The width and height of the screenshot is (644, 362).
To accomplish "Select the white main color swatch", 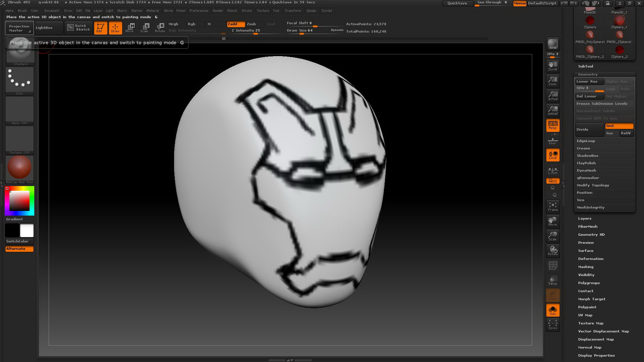I will click(27, 230).
